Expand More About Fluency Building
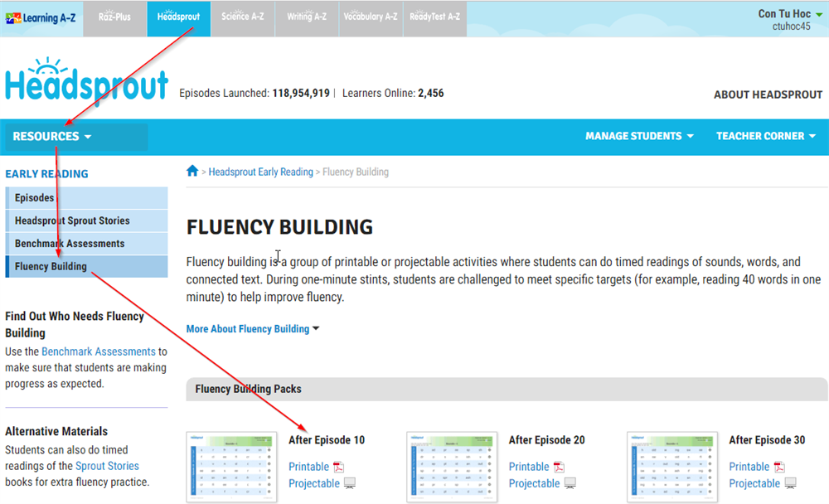Screen dimensions: 829x504 253,329
